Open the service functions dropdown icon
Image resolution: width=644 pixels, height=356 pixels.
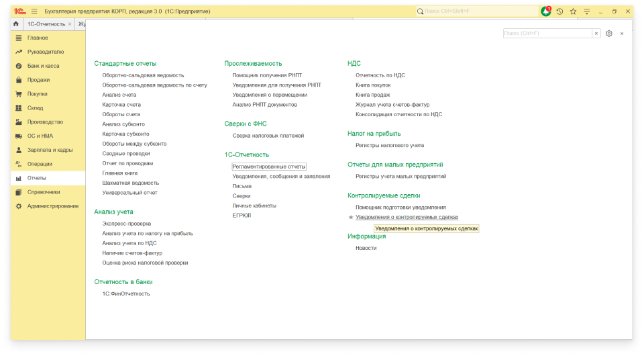tap(586, 11)
